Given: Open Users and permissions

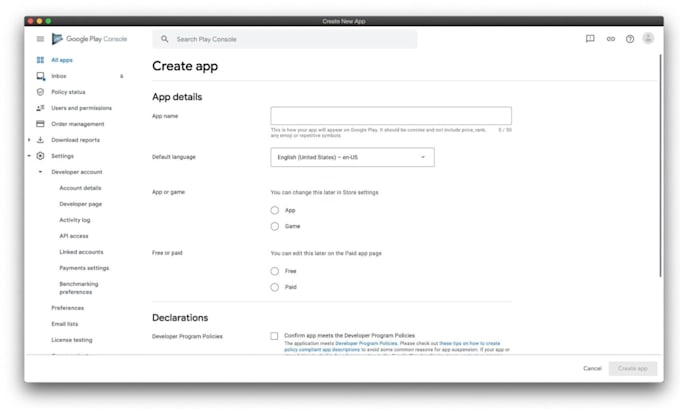Looking at the screenshot, I should coord(82,108).
